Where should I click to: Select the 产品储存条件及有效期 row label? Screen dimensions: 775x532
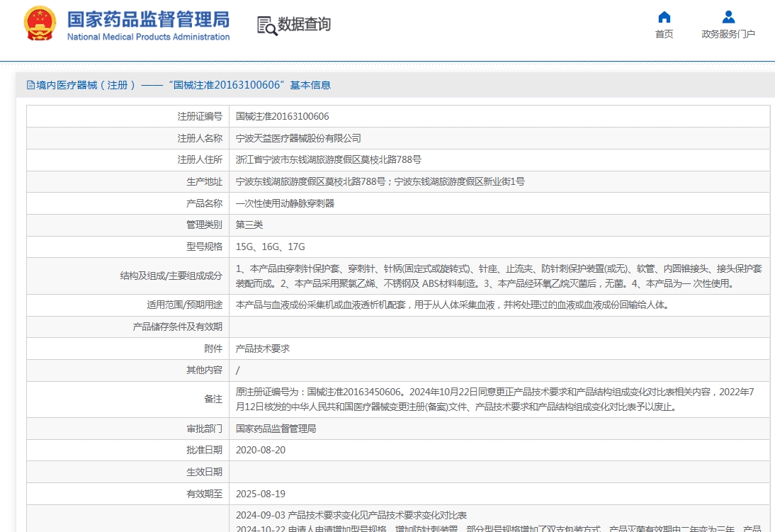[x=177, y=327]
